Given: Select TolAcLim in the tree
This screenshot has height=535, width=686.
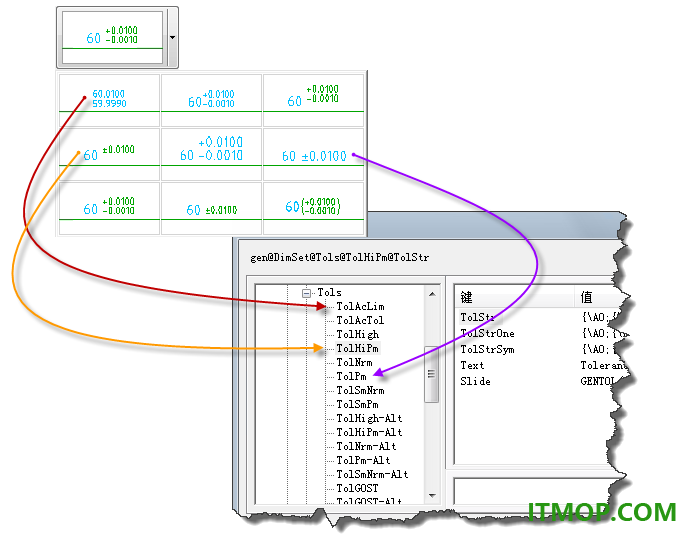Looking at the screenshot, I should 360,307.
